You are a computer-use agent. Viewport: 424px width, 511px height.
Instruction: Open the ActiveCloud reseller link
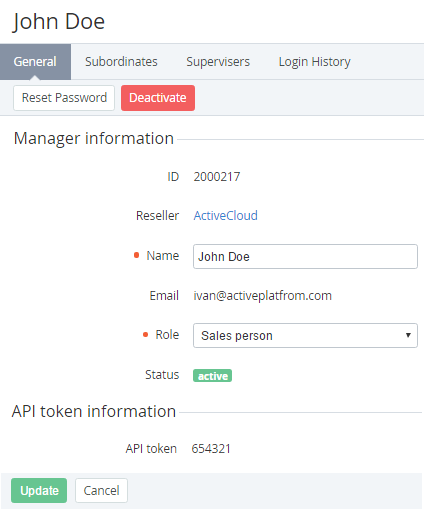pos(226,216)
